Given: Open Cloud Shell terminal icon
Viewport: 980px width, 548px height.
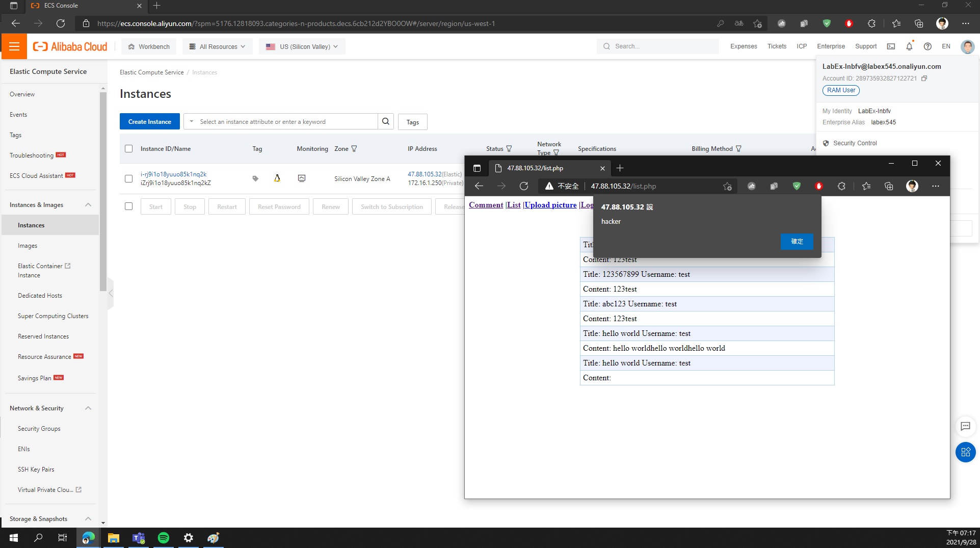Looking at the screenshot, I should [x=891, y=46].
